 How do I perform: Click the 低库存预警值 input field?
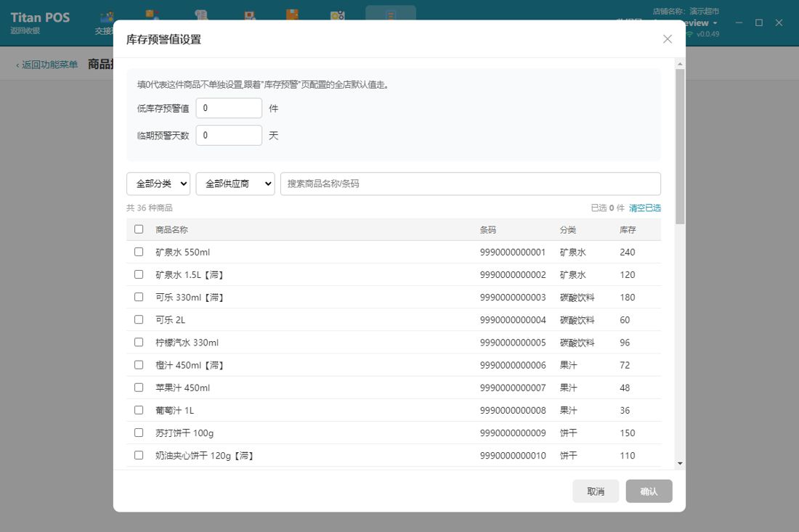tap(229, 108)
